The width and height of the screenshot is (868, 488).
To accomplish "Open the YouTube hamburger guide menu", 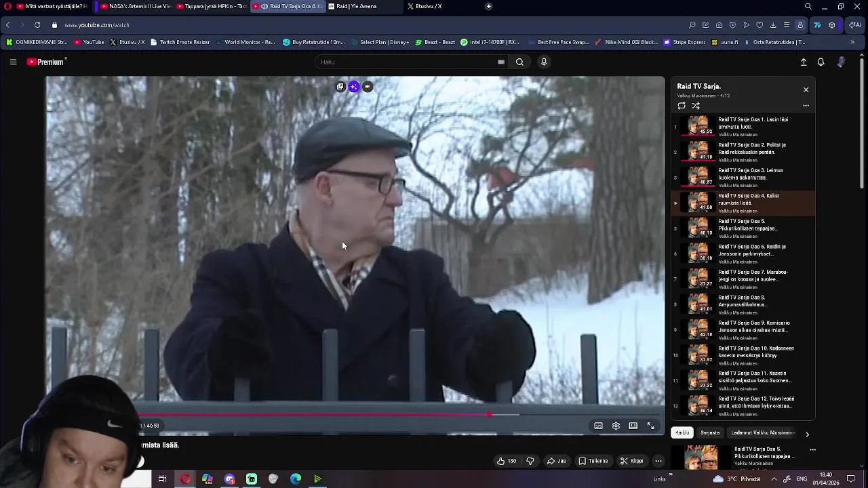I will pyautogui.click(x=13, y=62).
